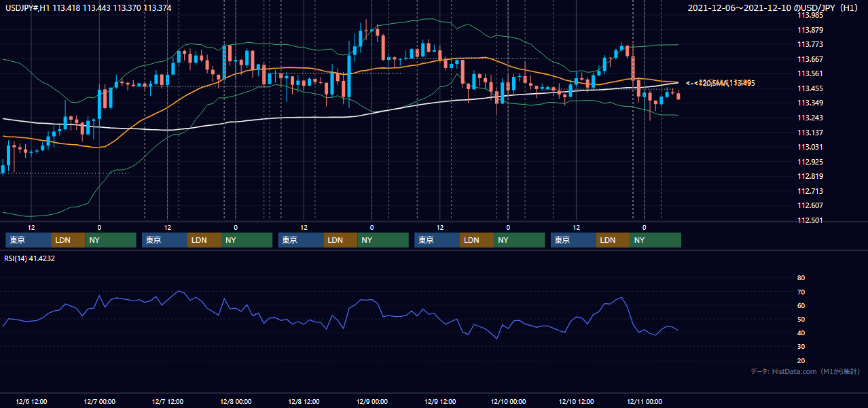Click the データ: HistData.com source credit
This screenshot has height=408, width=868.
(805, 372)
